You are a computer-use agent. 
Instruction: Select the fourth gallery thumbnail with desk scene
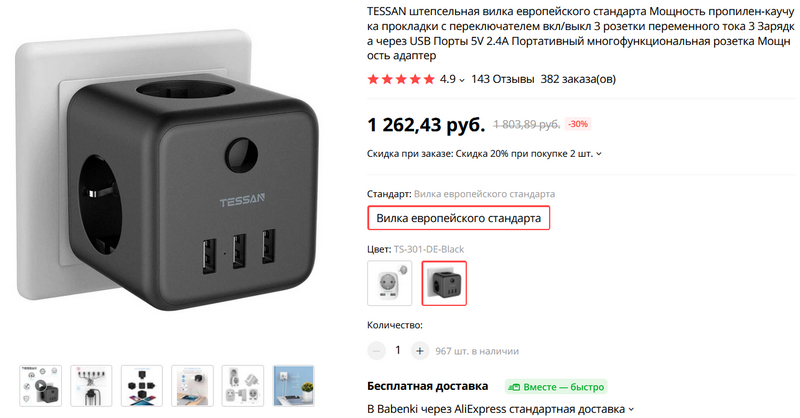(x=192, y=386)
